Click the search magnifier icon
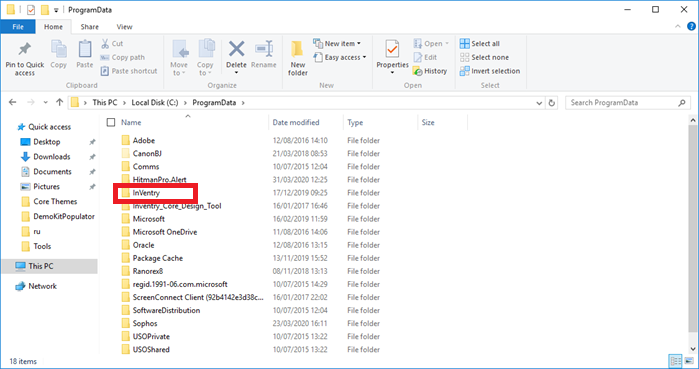 pyautogui.click(x=682, y=103)
